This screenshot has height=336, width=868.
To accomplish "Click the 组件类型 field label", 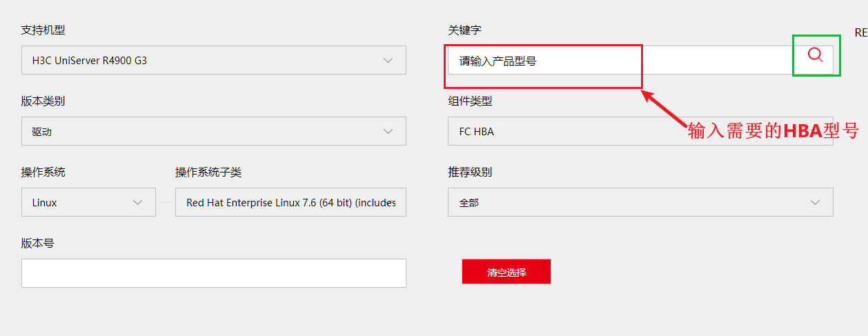I will [470, 101].
